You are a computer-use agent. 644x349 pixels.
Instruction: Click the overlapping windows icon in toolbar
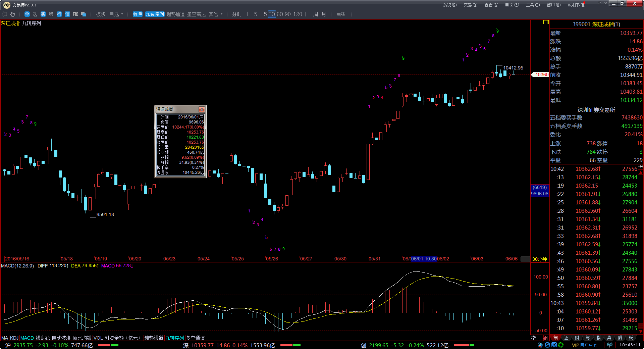[84, 14]
